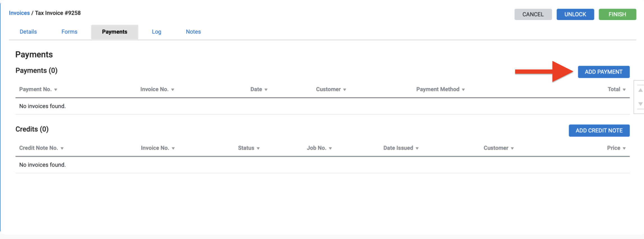Sort payments by Customer column arrow
The height and width of the screenshot is (239, 644).
click(x=344, y=90)
